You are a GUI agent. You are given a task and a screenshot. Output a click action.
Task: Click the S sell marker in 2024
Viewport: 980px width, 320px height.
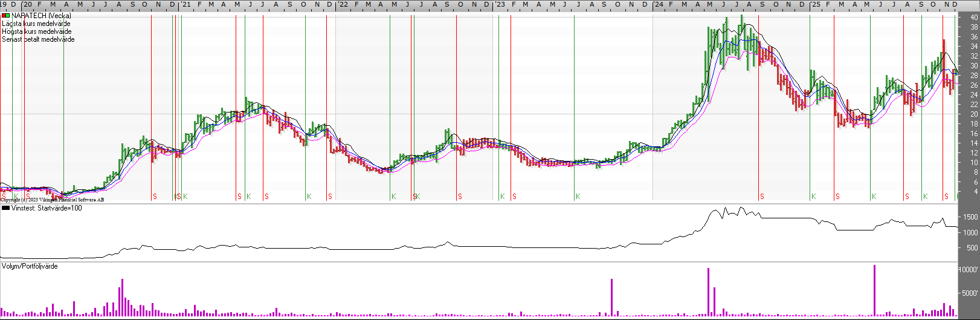click(762, 197)
